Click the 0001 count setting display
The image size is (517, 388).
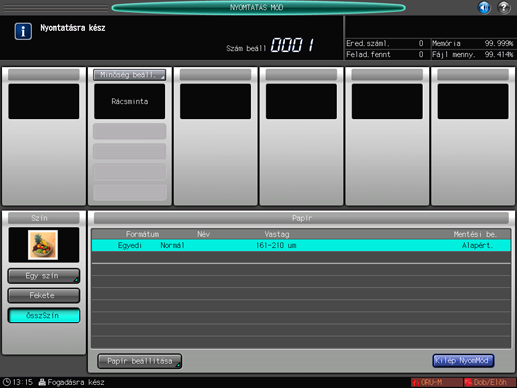click(x=292, y=45)
